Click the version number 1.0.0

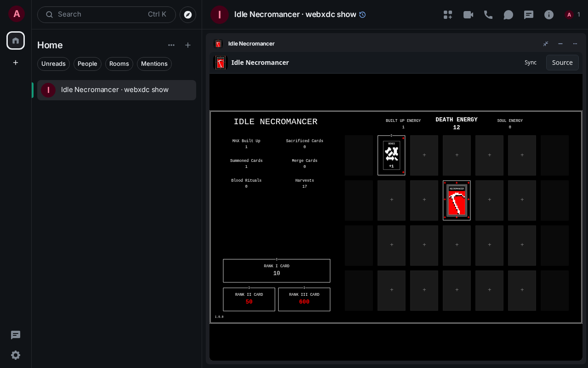[x=219, y=317]
